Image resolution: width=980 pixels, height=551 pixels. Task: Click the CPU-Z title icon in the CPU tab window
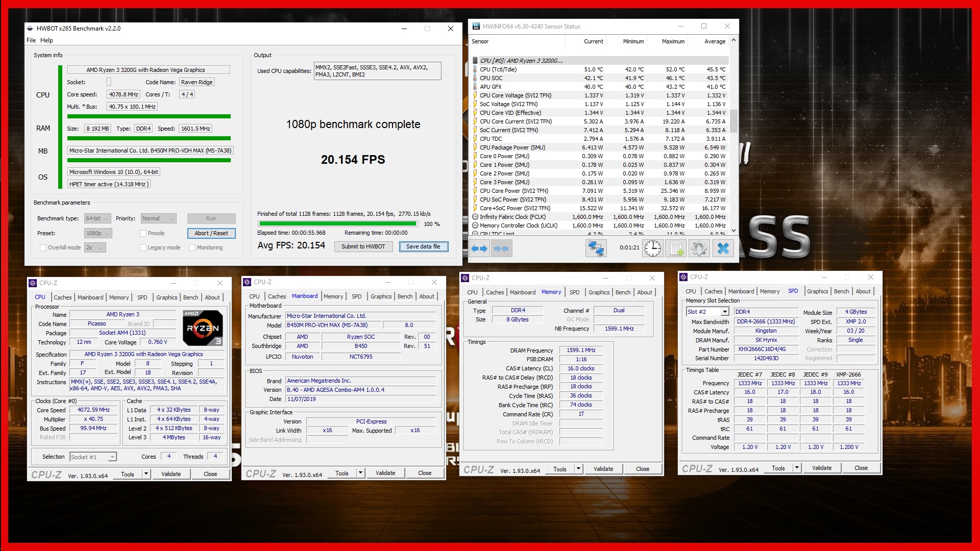pos(33,283)
